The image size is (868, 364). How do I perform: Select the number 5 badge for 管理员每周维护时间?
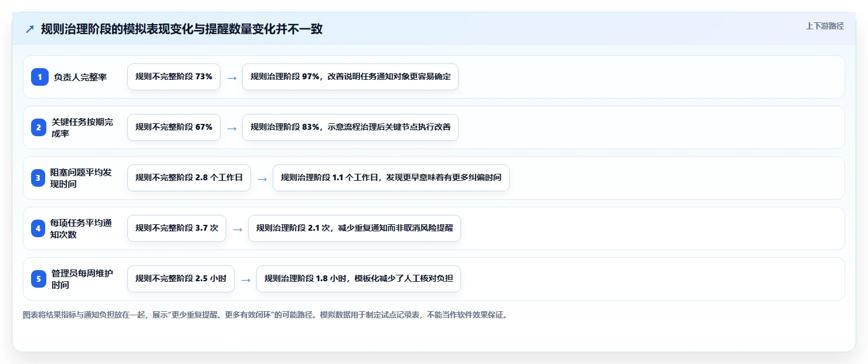tap(39, 279)
